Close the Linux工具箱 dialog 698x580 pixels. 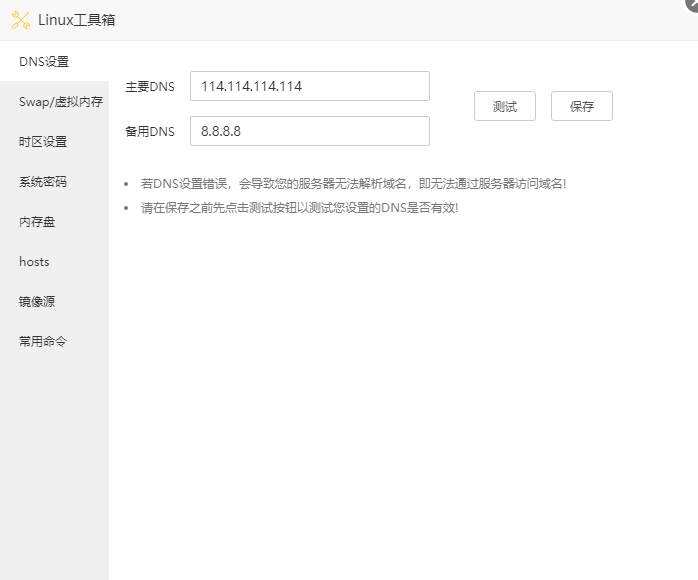tap(692, 4)
